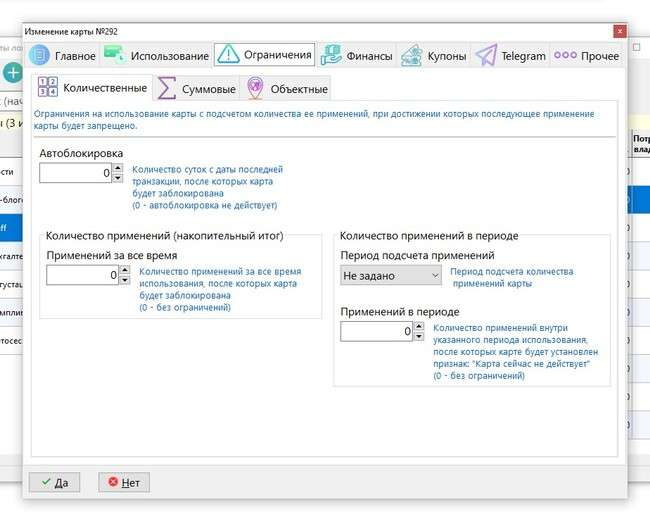The height and width of the screenshot is (514, 650).
Task: Click the Объектные location pin icon
Action: click(255, 88)
